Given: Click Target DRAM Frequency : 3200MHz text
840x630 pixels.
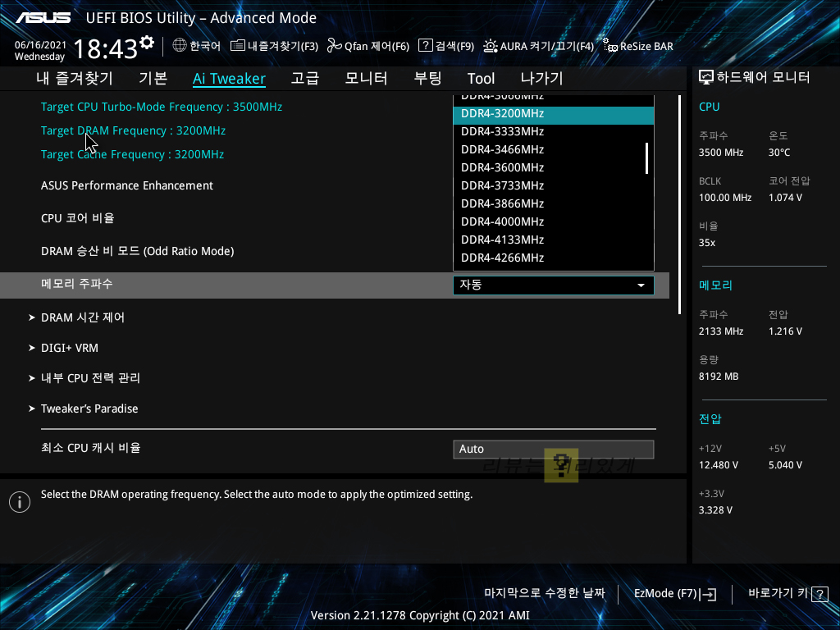Looking at the screenshot, I should tap(134, 130).
